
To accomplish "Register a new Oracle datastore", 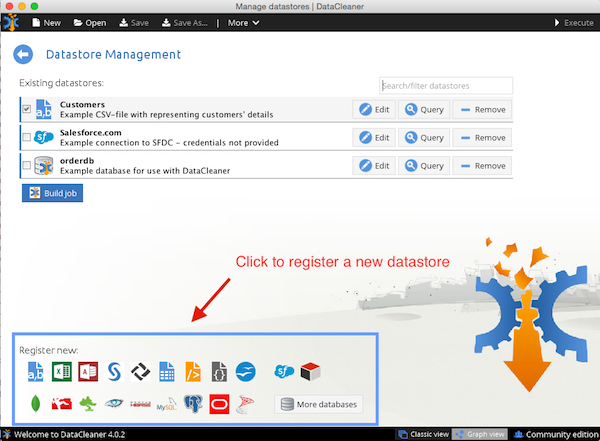I will [219, 404].
